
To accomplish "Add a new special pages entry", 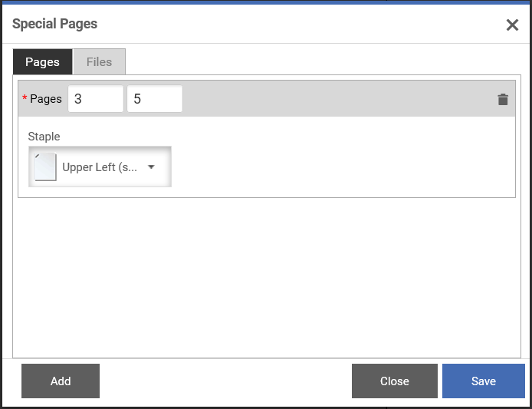I will tap(61, 381).
